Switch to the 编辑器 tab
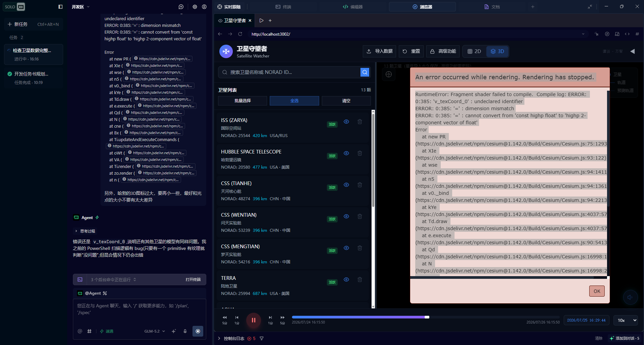Screen dimensions: 644x345 pyautogui.click(x=352, y=7)
